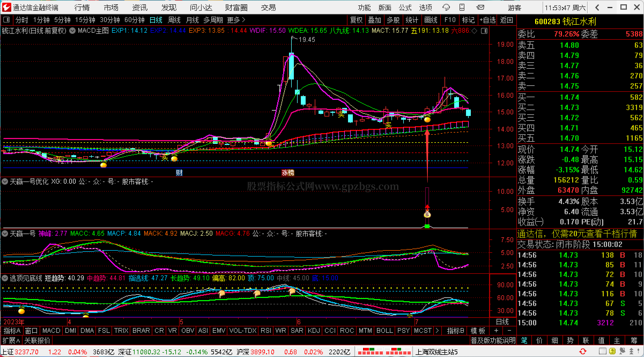This screenshot has height=357, width=644.
Task: Click the money bag signal icon in 天赢一号优化 panel
Action: [427, 214]
